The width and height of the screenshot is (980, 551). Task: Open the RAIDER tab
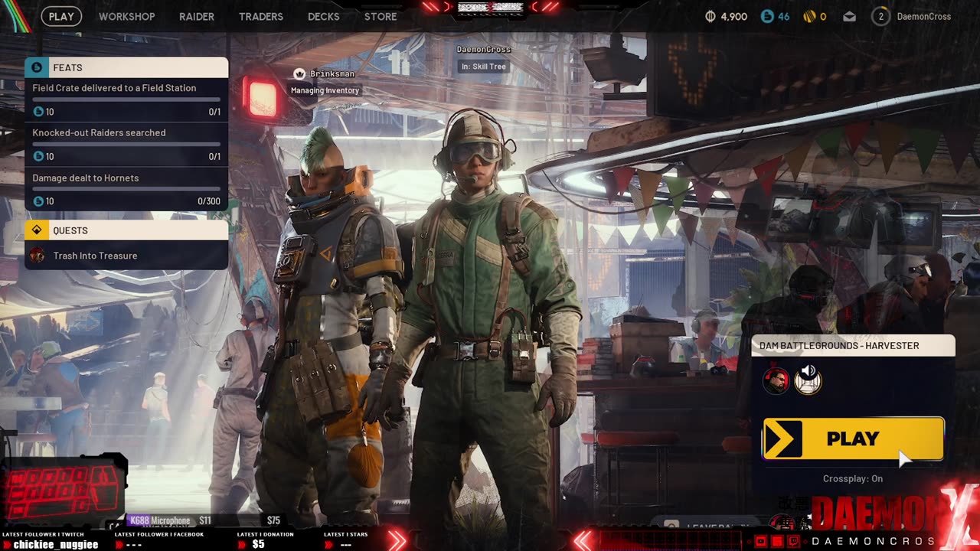pyautogui.click(x=197, y=16)
